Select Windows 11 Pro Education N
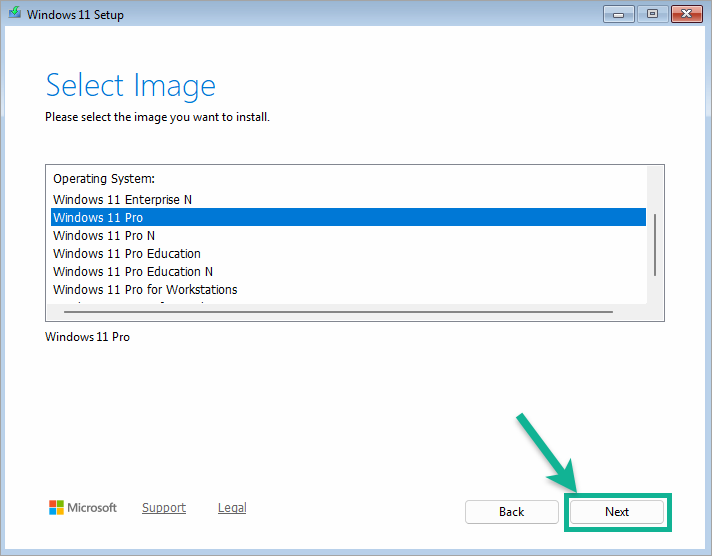 pos(348,271)
